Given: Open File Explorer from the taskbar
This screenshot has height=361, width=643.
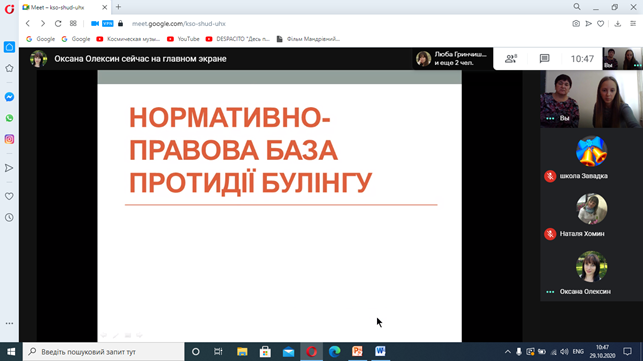Looking at the screenshot, I should [x=242, y=352].
